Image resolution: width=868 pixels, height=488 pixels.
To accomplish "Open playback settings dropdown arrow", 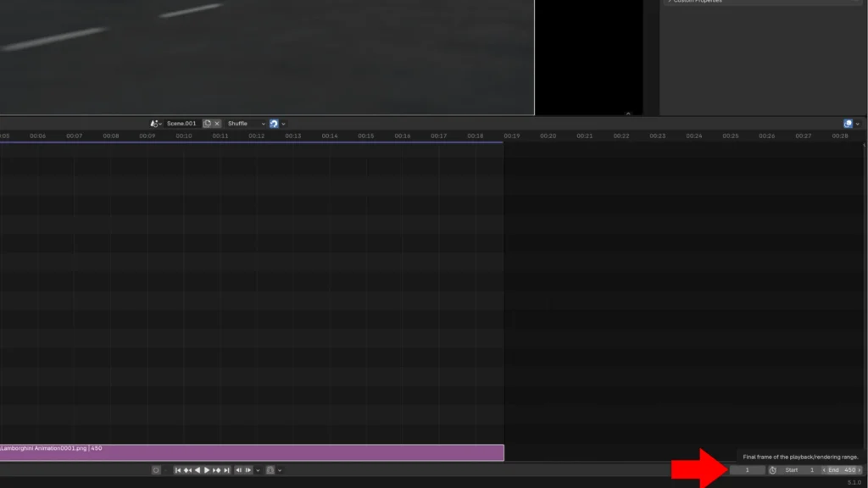I will tap(258, 469).
